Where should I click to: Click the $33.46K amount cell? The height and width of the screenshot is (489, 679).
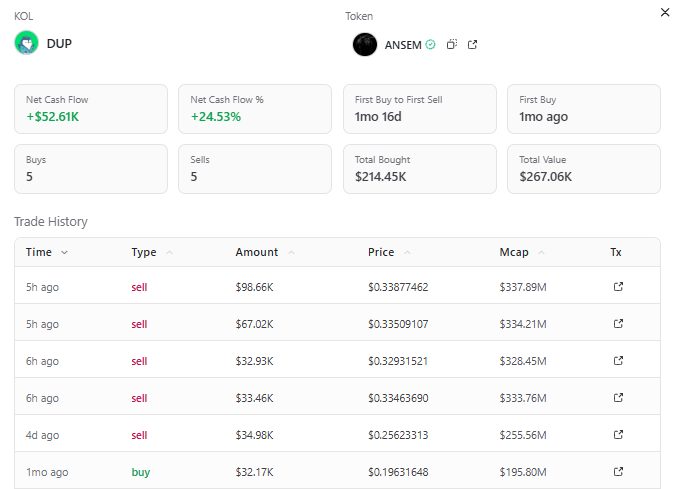coord(254,398)
